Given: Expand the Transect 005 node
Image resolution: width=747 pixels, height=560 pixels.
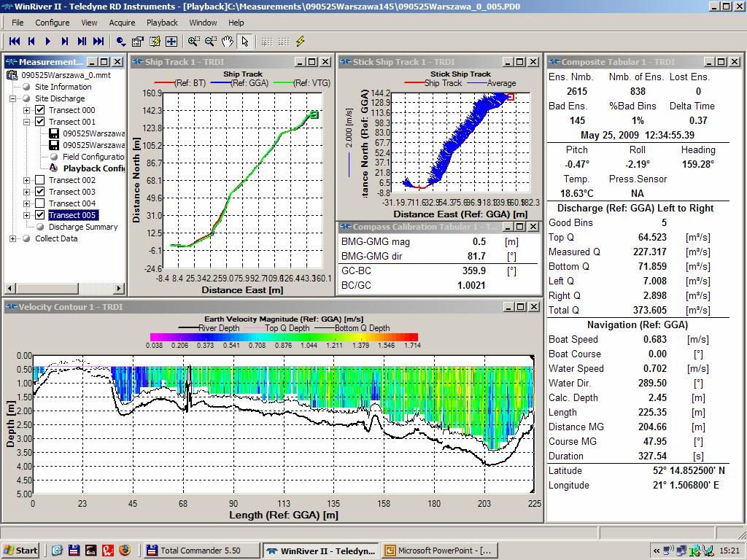Looking at the screenshot, I should coord(27,215).
